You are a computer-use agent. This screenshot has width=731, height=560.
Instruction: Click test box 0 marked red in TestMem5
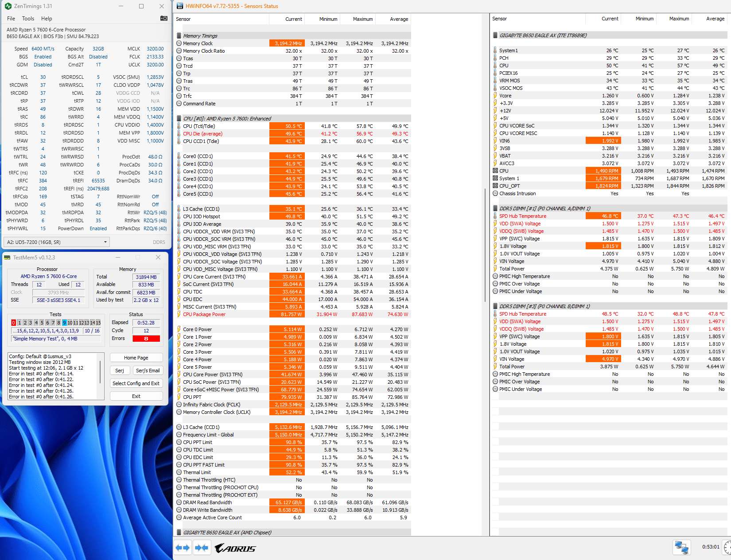tap(13, 323)
